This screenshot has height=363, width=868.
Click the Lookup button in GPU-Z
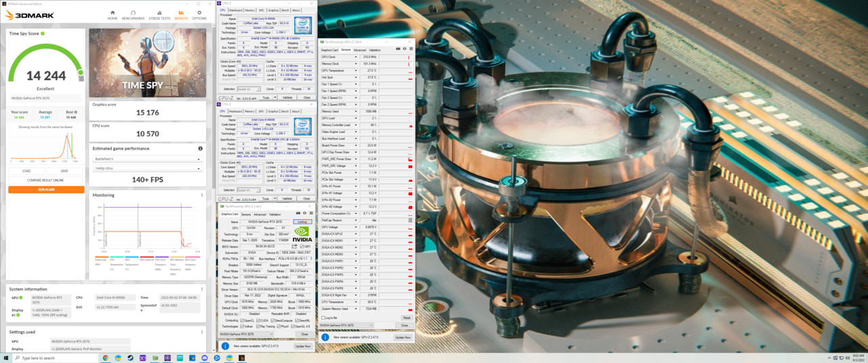click(x=302, y=222)
